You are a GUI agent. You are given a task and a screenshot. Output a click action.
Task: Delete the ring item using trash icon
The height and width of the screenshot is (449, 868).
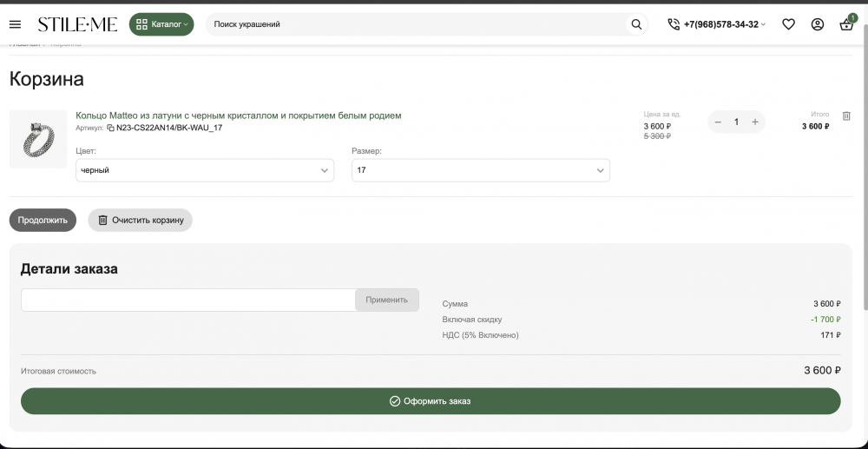847,116
